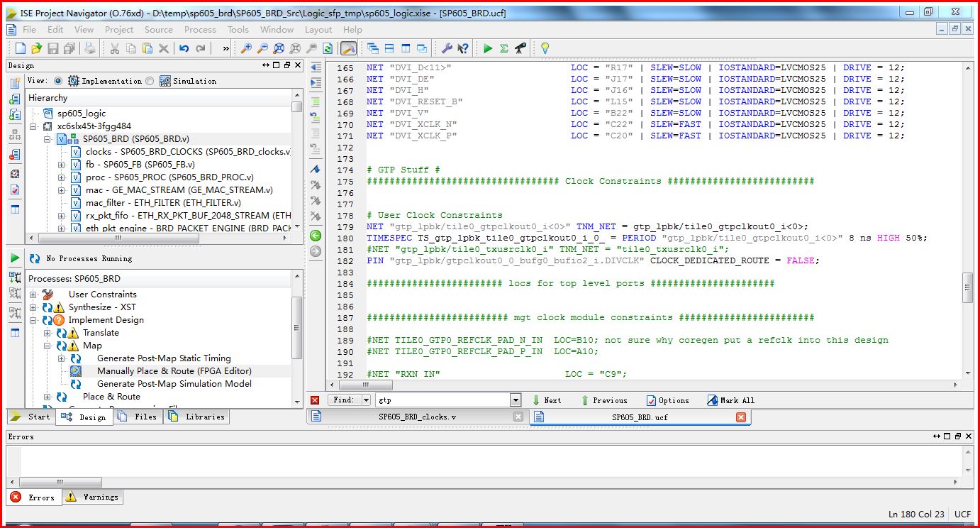Open the File menu
Screen dimensions: 980x528
pos(29,30)
